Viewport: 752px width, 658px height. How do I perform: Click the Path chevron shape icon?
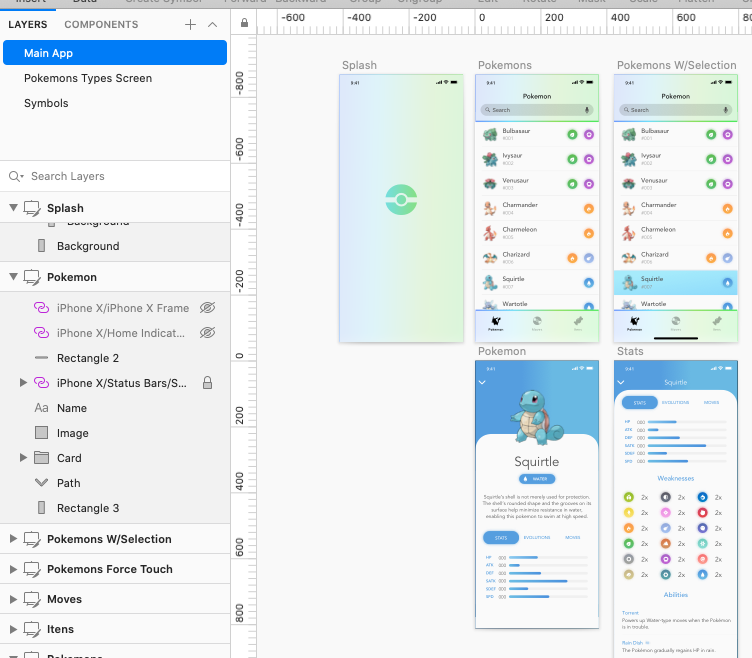tap(41, 482)
